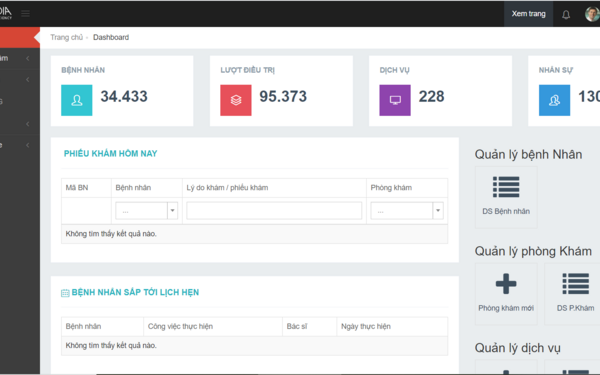Click the calendar icon beside Bệnh nhân sắp tới
This screenshot has height=375, width=600.
coord(65,293)
